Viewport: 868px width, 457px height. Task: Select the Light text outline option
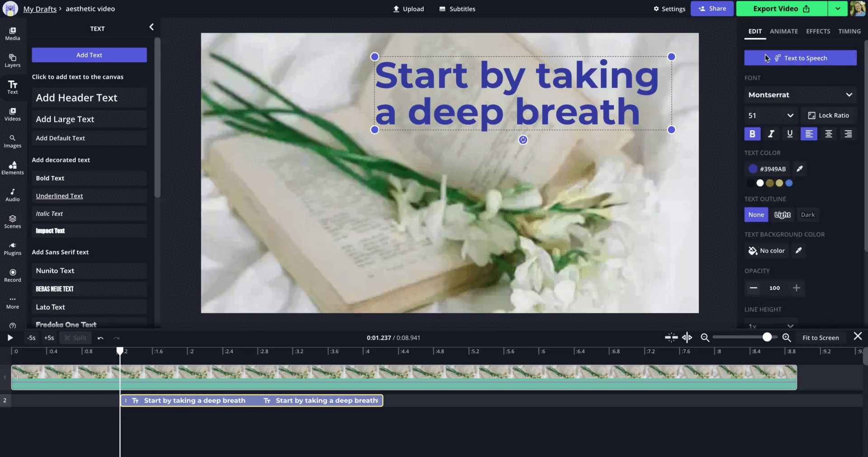tap(782, 215)
